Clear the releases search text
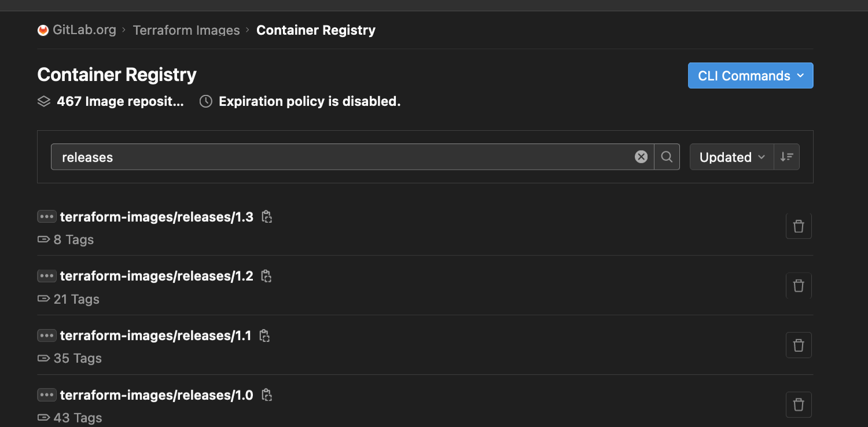 coord(641,157)
